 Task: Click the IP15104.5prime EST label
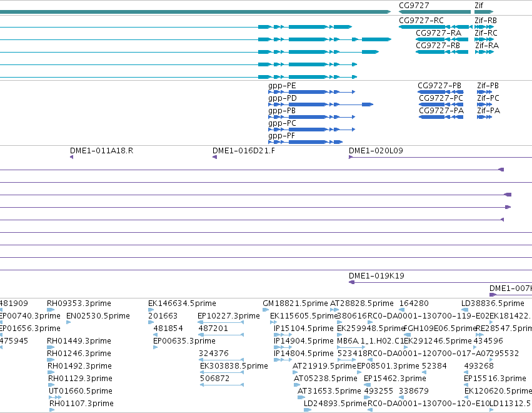pyautogui.click(x=304, y=329)
